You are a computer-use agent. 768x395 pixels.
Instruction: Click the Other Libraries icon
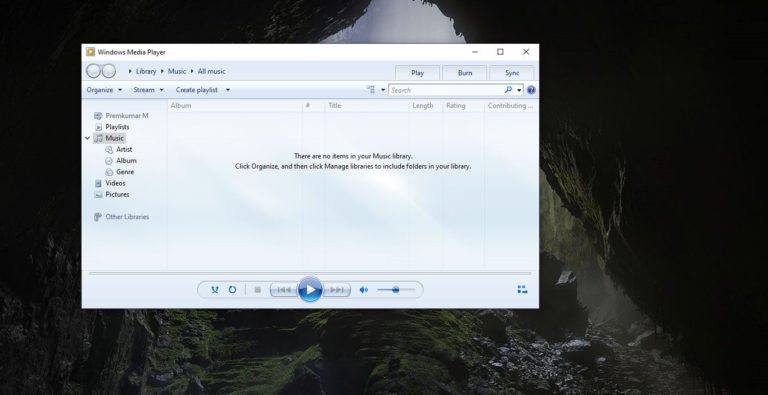98,217
